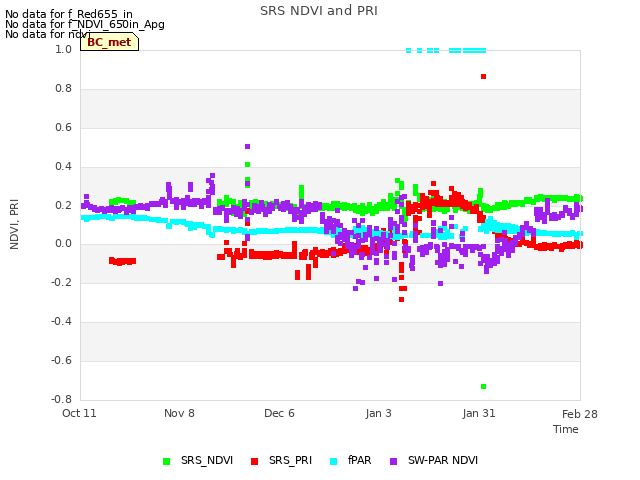Click the 0.8 y-axis tick label
The height and width of the screenshot is (480, 640).
click(x=64, y=88)
